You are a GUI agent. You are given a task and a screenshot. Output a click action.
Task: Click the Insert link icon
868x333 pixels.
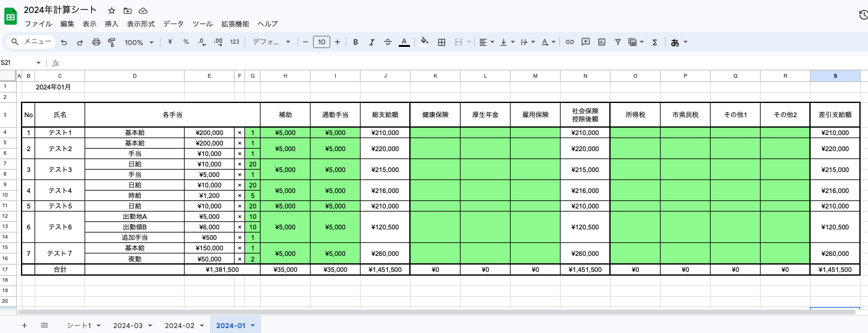(x=570, y=43)
